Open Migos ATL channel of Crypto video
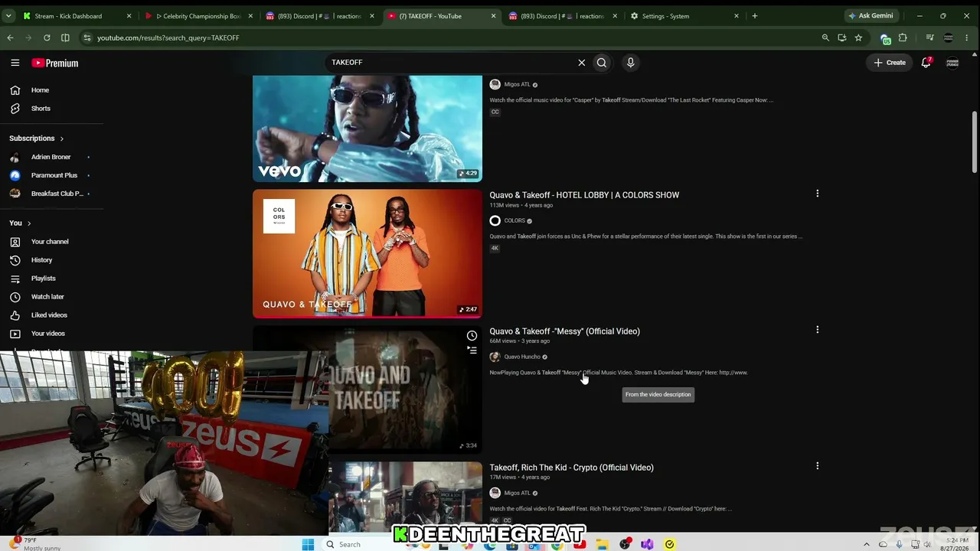980x551 pixels. (x=517, y=493)
